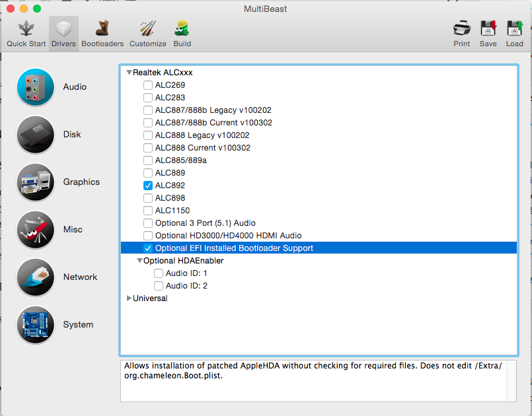The height and width of the screenshot is (416, 532).
Task: Select the 'ALC1150' row text
Action: coord(172,211)
